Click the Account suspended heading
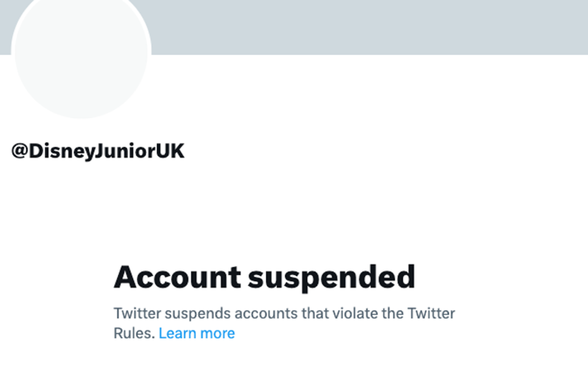The width and height of the screenshot is (588, 392). [264, 277]
